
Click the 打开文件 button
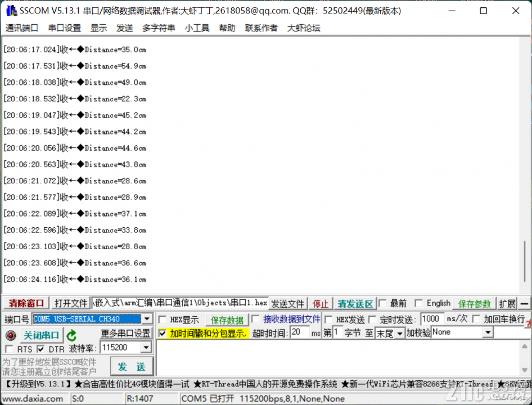tap(70, 303)
